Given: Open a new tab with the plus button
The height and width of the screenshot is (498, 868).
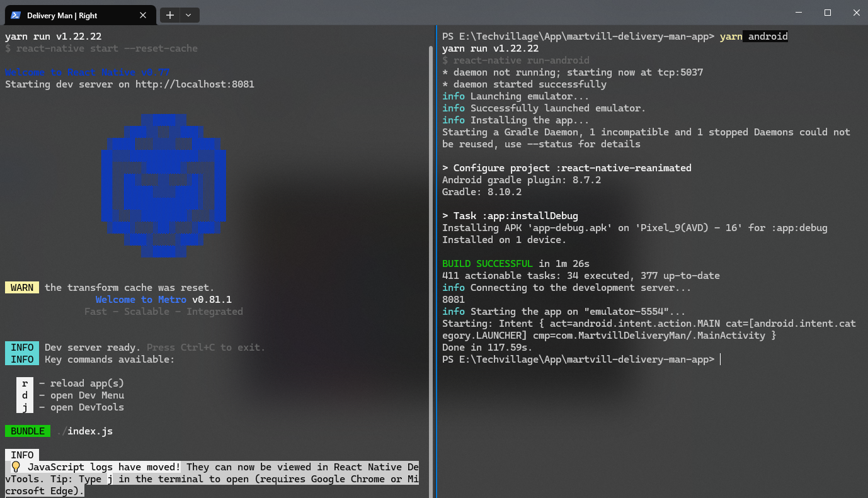Looking at the screenshot, I should [x=170, y=15].
